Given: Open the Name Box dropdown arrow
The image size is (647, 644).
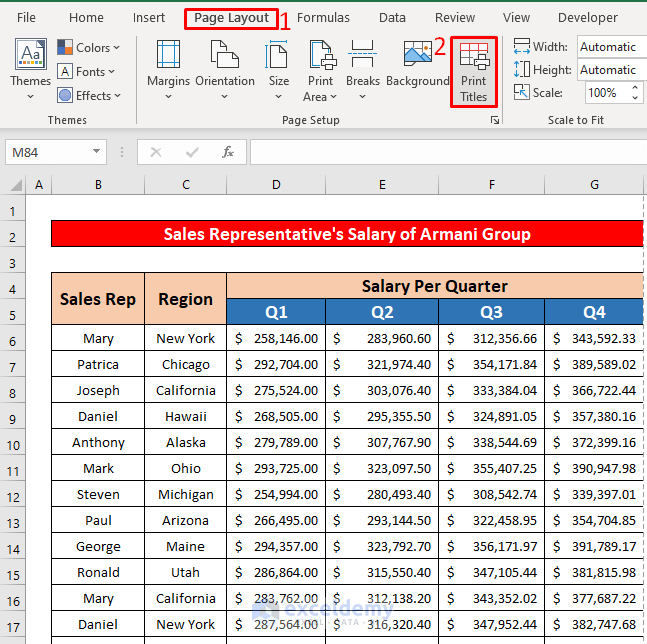Looking at the screenshot, I should point(97,152).
